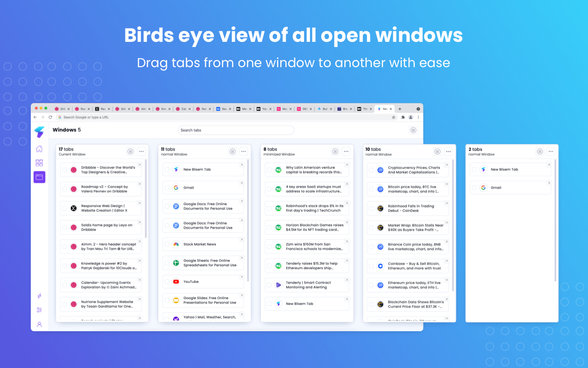Switch to the Editor X browser tab
Viewport: 588px width, 368px height.
point(103,109)
